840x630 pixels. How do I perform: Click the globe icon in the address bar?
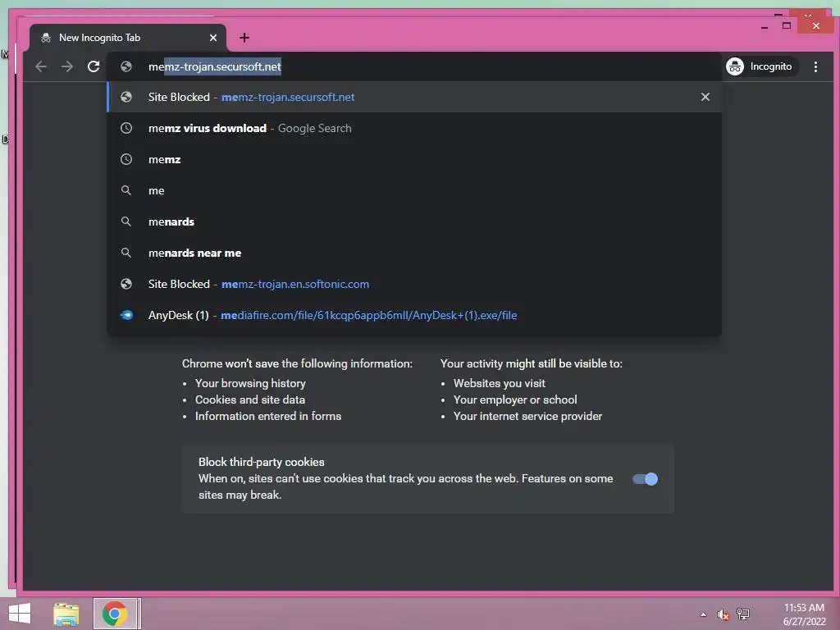coord(126,66)
